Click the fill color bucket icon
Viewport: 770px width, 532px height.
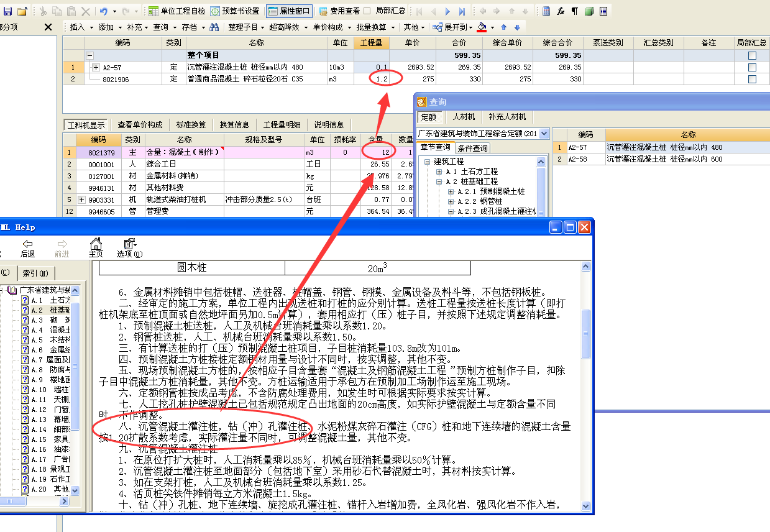tap(482, 27)
